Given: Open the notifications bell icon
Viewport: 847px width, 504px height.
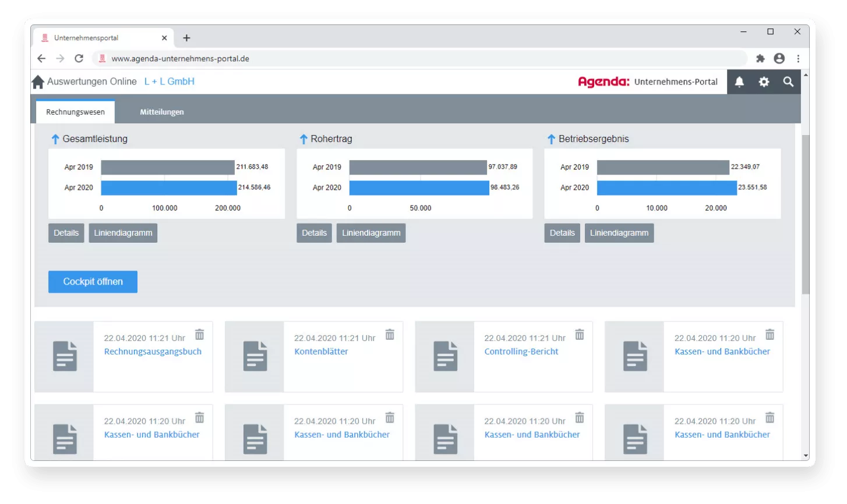Looking at the screenshot, I should pyautogui.click(x=739, y=82).
